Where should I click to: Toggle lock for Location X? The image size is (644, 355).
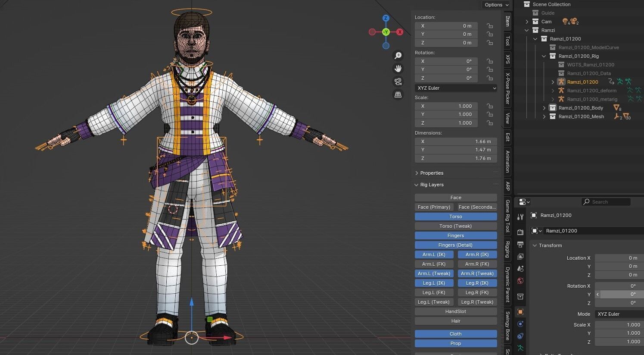[x=490, y=26]
